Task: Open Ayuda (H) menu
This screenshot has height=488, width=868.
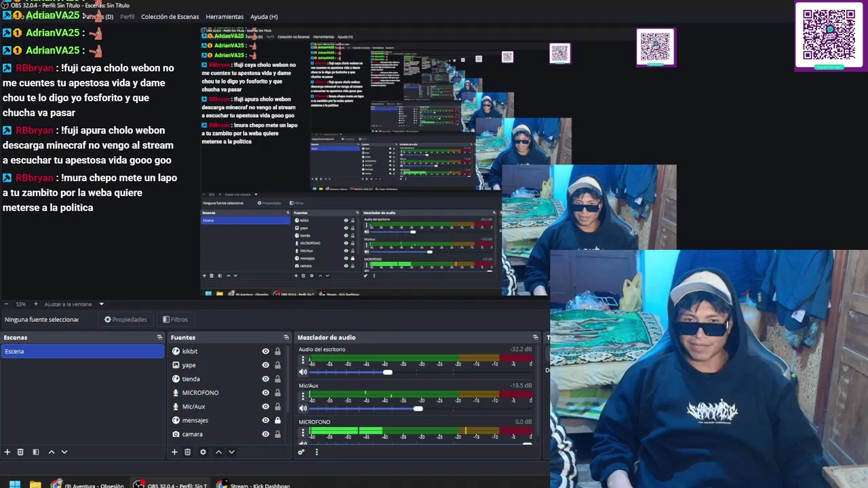Action: 264,17
